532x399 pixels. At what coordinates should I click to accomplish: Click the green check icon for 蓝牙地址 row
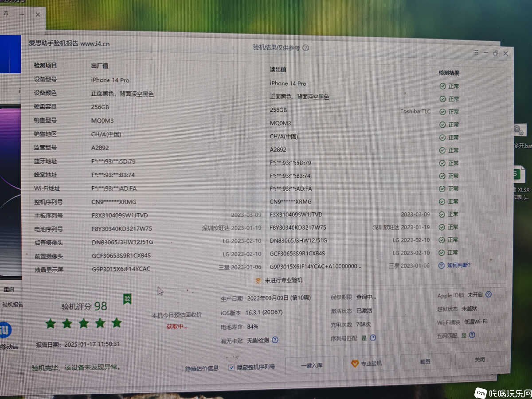point(442,163)
